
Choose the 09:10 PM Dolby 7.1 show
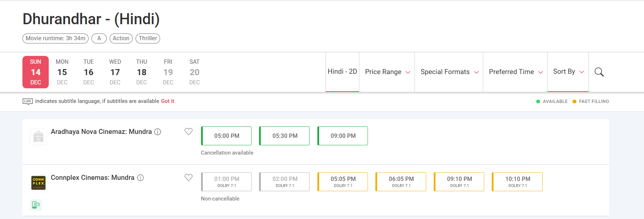pos(459,182)
